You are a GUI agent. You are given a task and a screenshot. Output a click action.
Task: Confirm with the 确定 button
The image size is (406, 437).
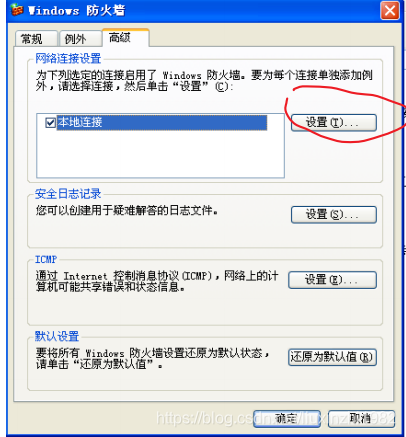(287, 418)
